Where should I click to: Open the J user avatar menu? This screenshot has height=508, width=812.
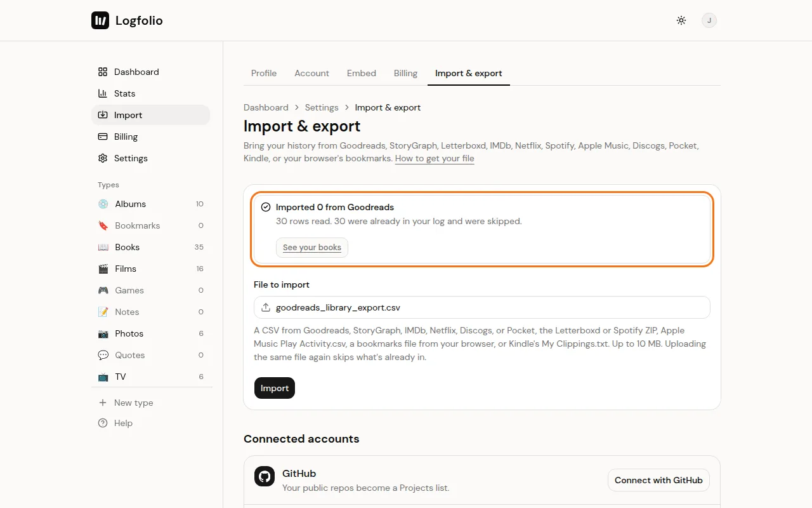coord(709,20)
